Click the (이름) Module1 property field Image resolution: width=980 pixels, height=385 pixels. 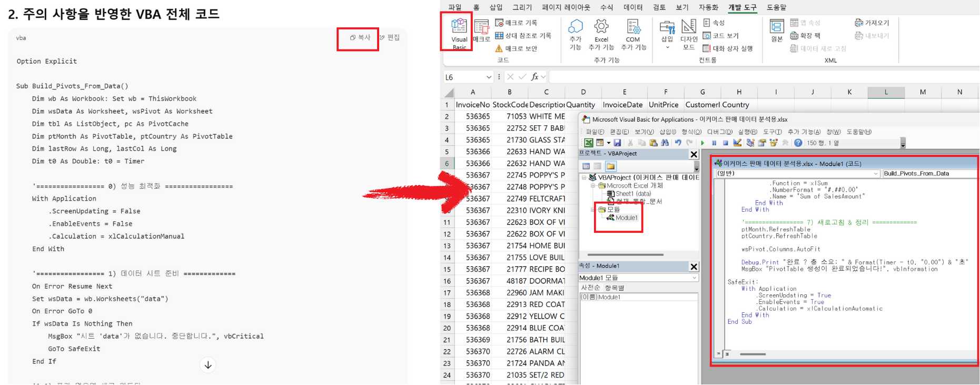638,297
